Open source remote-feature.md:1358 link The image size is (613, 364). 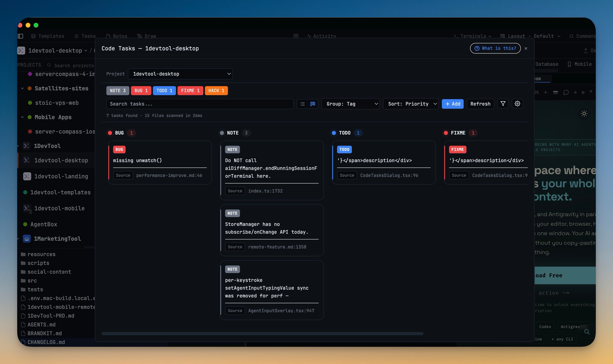click(277, 247)
